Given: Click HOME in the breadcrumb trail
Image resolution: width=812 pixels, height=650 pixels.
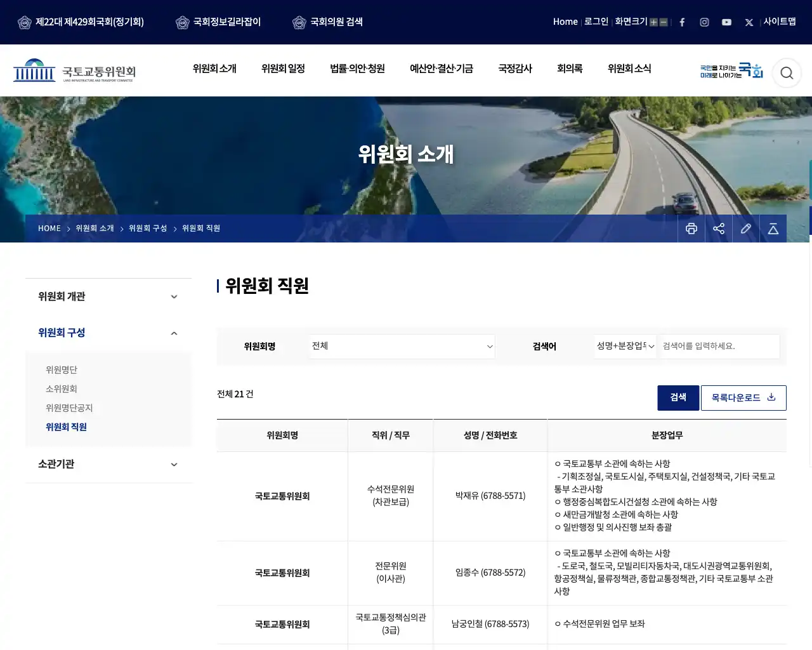Looking at the screenshot, I should point(49,229).
